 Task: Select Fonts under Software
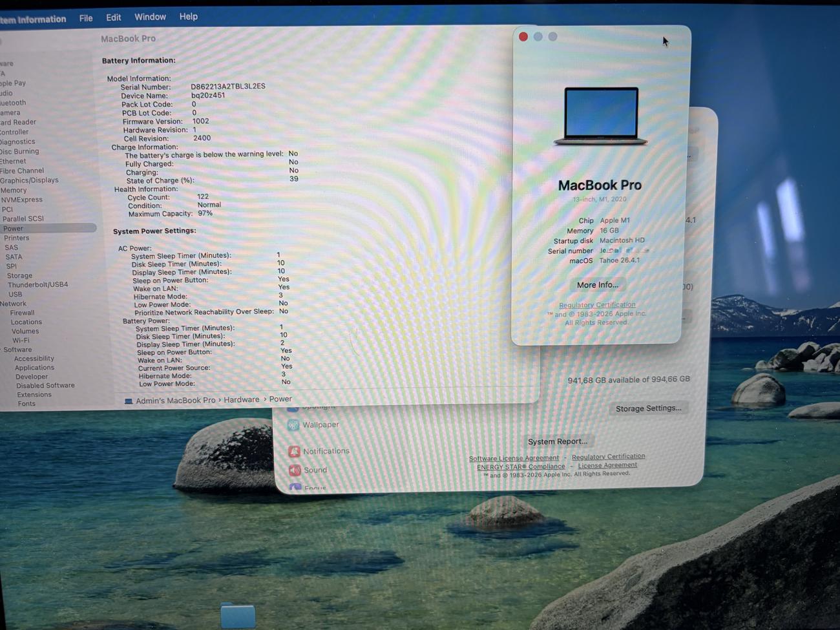[x=26, y=404]
